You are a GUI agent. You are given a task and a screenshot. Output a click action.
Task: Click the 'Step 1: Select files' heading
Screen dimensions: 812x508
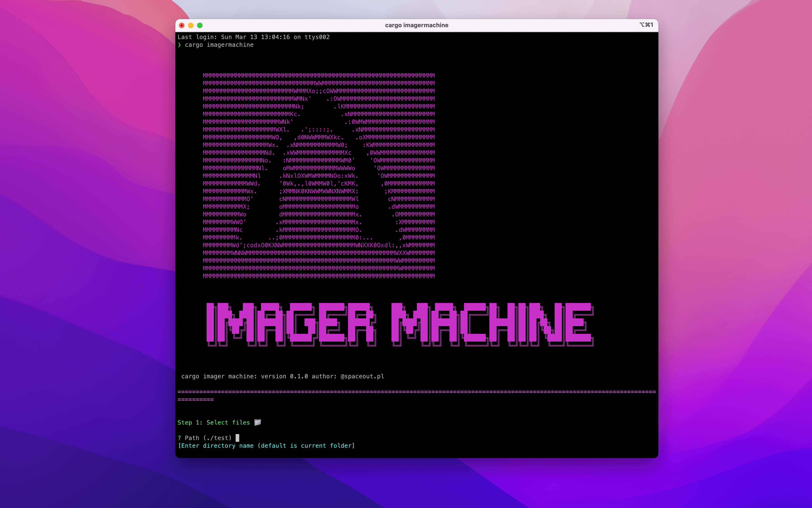pos(214,422)
